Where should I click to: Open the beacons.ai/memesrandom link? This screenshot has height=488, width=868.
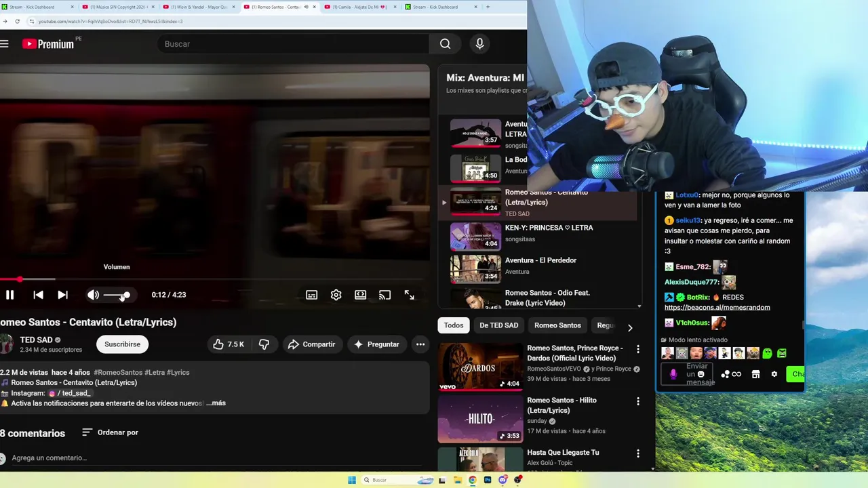click(x=717, y=308)
